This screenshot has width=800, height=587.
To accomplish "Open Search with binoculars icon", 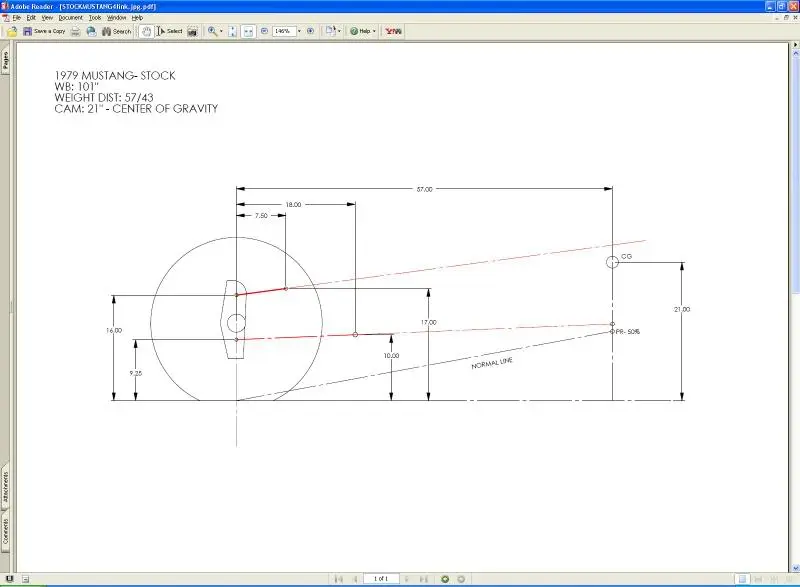I will [116, 31].
